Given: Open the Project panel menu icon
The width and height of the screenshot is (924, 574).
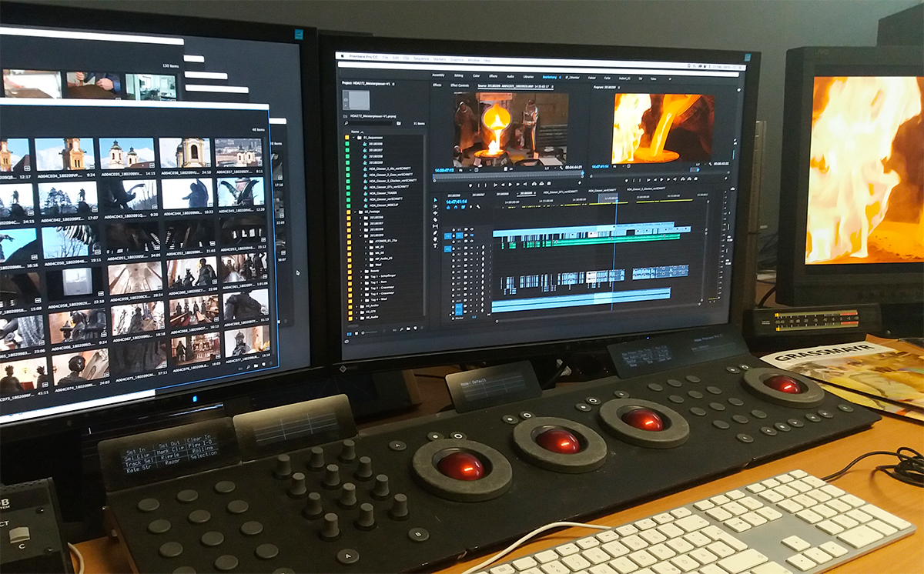Looking at the screenshot, I should click(393, 84).
